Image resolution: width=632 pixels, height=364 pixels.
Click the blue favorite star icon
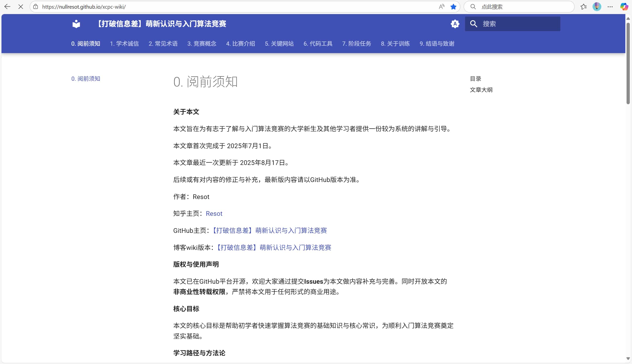pyautogui.click(x=453, y=7)
